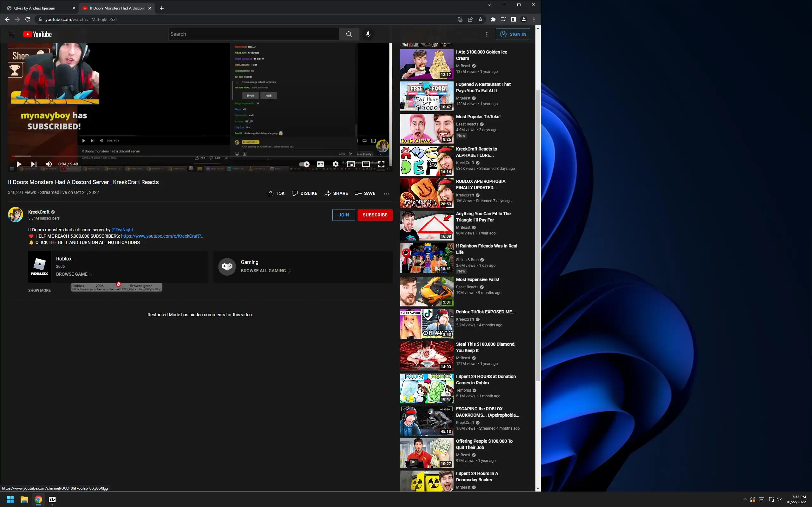This screenshot has height=507, width=812.
Task: Click the search magnifier button
Action: [349, 34]
